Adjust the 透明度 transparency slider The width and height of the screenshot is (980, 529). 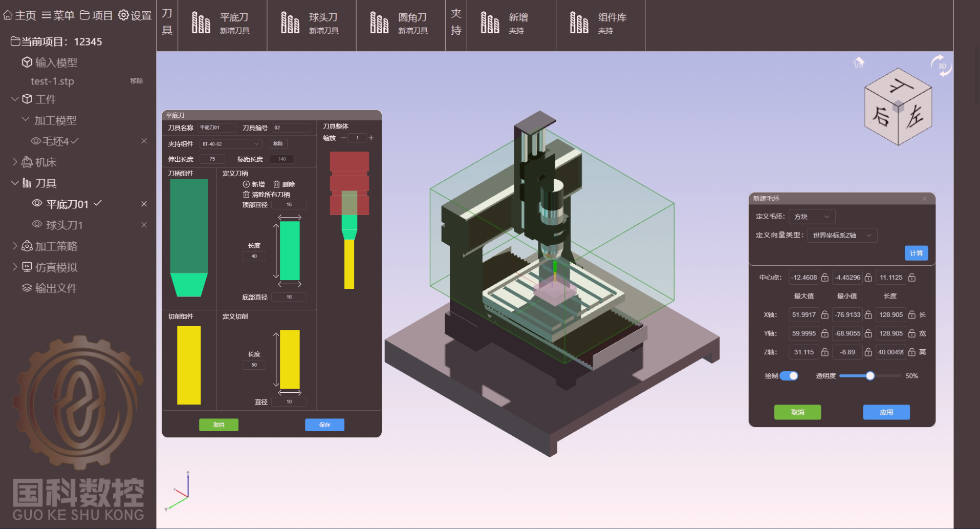point(870,376)
